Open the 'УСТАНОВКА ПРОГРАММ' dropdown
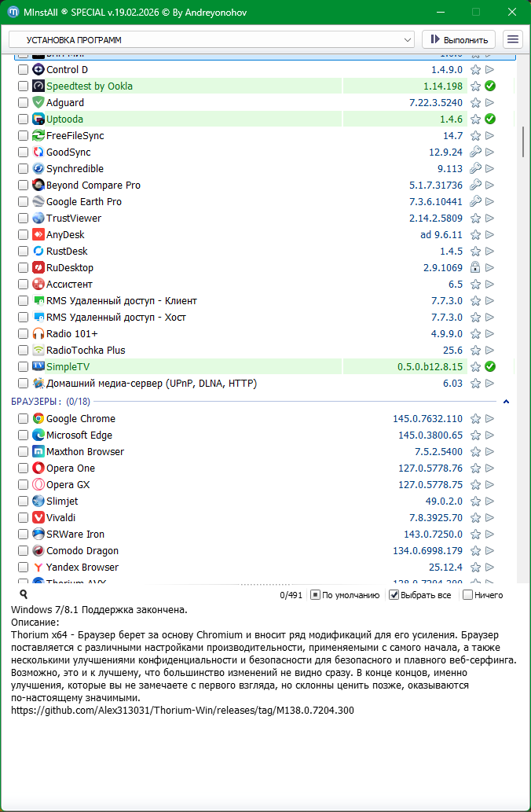The height and width of the screenshot is (812, 531). [x=211, y=39]
